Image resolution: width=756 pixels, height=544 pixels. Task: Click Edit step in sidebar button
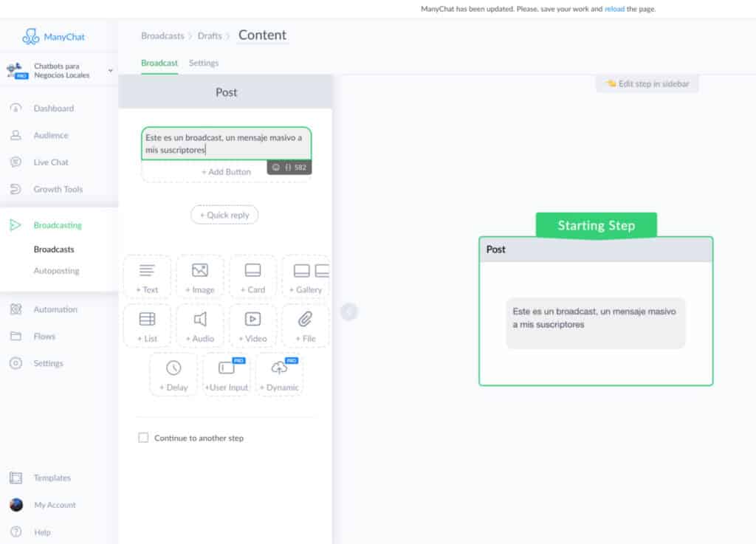click(x=647, y=84)
